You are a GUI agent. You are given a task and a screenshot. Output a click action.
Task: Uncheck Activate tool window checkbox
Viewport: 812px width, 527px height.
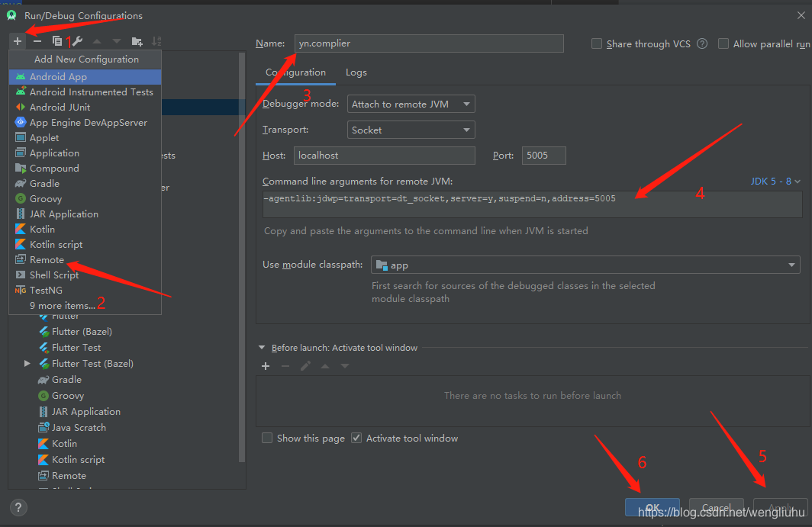356,439
